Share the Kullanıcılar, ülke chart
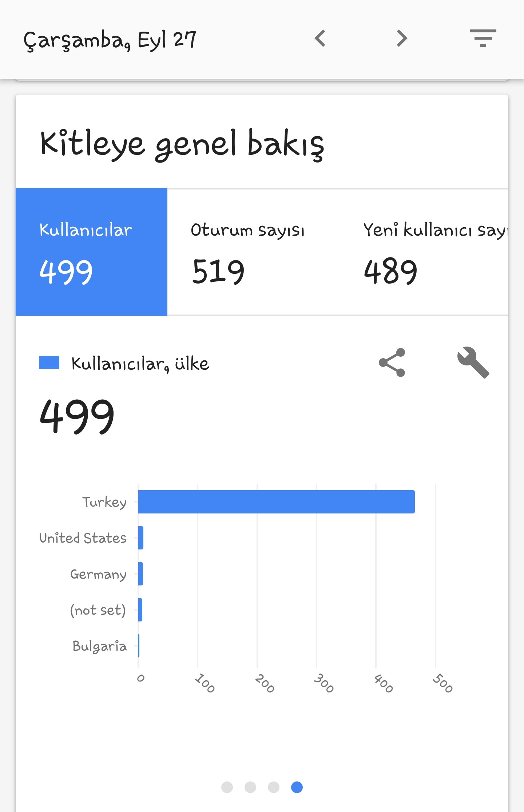Image resolution: width=524 pixels, height=812 pixels. (x=392, y=363)
